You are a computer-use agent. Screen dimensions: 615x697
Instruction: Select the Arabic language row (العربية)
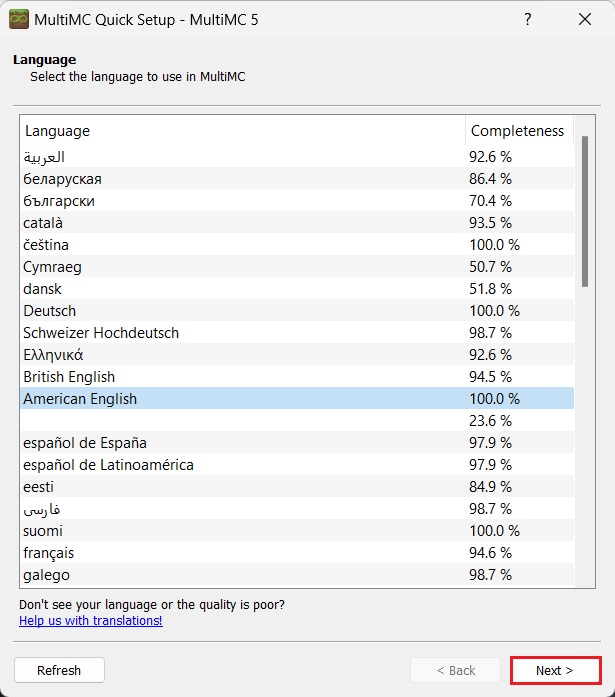point(297,156)
